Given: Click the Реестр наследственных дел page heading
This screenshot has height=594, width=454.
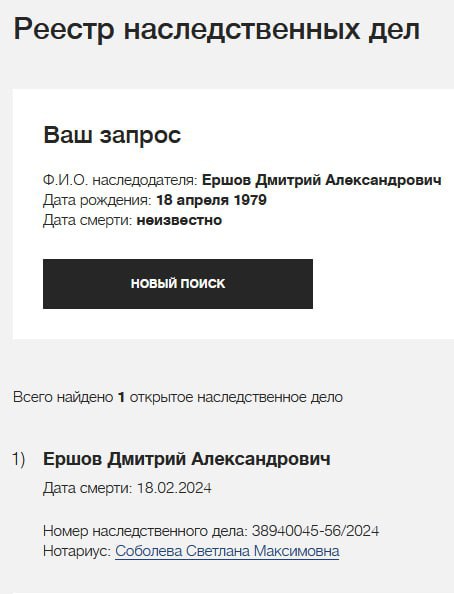Looking at the screenshot, I should [216, 30].
